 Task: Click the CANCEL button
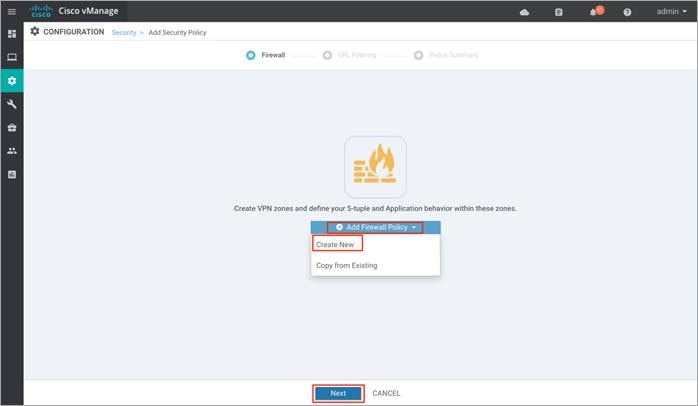point(386,393)
